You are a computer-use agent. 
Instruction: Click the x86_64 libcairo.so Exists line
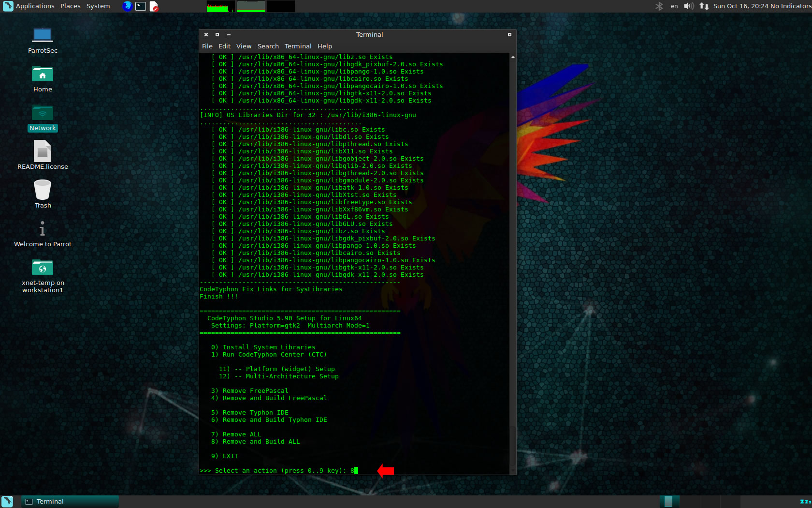pos(309,78)
